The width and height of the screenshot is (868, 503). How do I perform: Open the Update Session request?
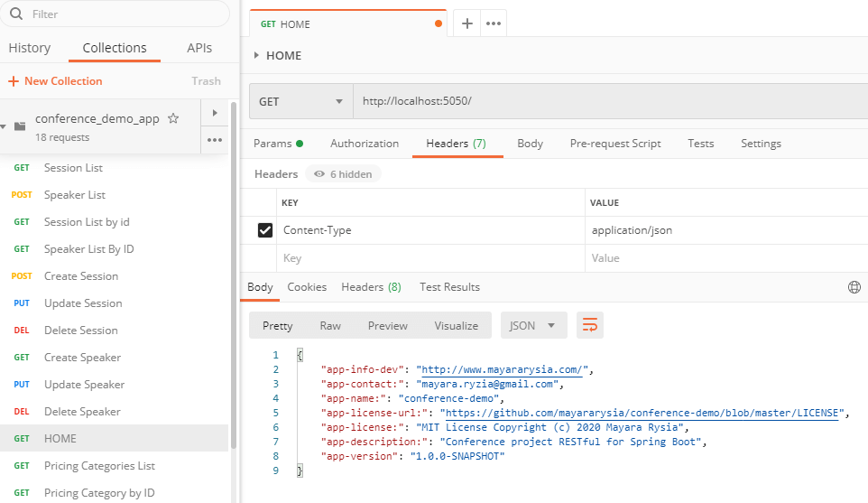[x=114, y=303]
